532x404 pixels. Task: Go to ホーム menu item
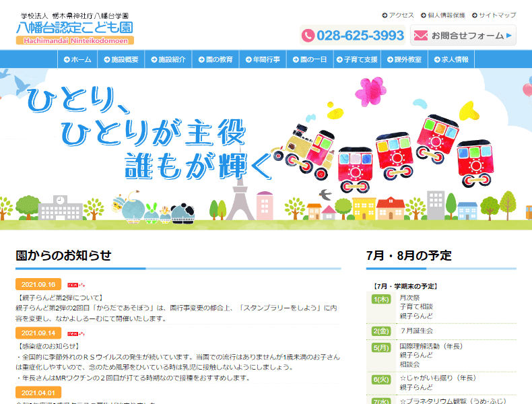point(77,59)
